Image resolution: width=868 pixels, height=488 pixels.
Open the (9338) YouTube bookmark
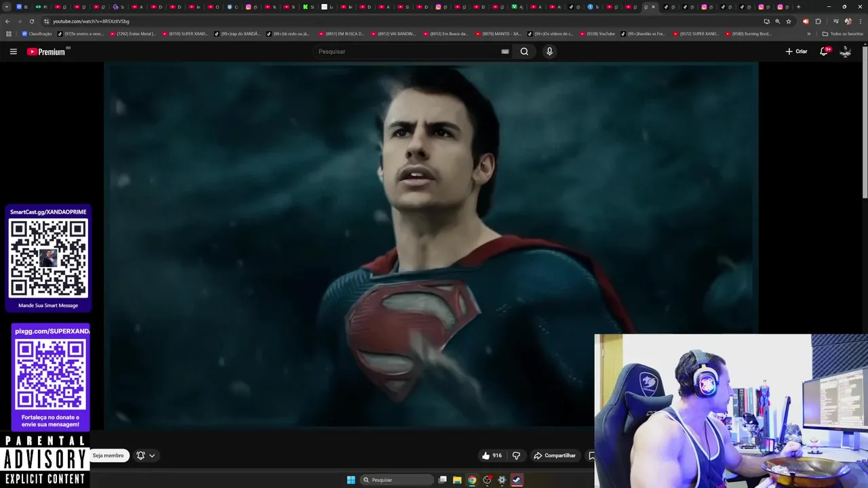click(x=597, y=33)
